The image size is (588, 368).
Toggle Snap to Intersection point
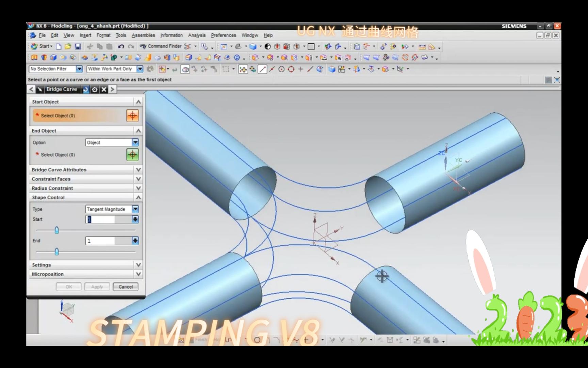[x=301, y=69]
